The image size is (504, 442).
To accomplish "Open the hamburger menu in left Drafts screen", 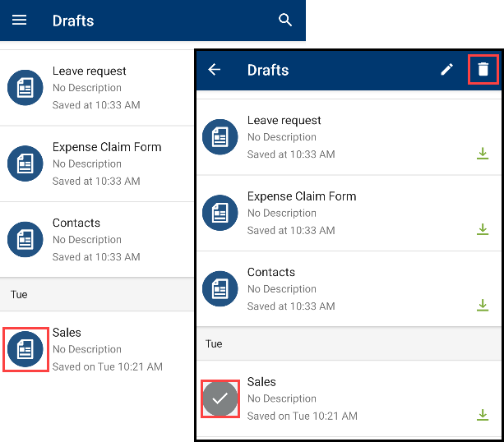I will 19,20.
